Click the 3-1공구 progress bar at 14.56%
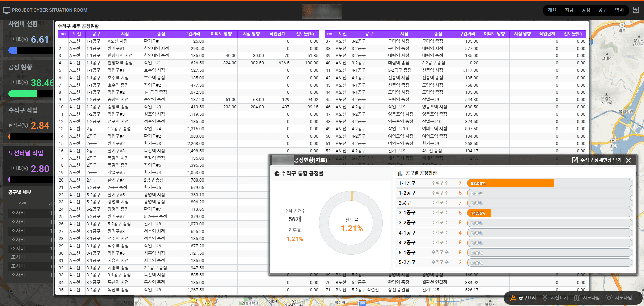 click(549, 213)
